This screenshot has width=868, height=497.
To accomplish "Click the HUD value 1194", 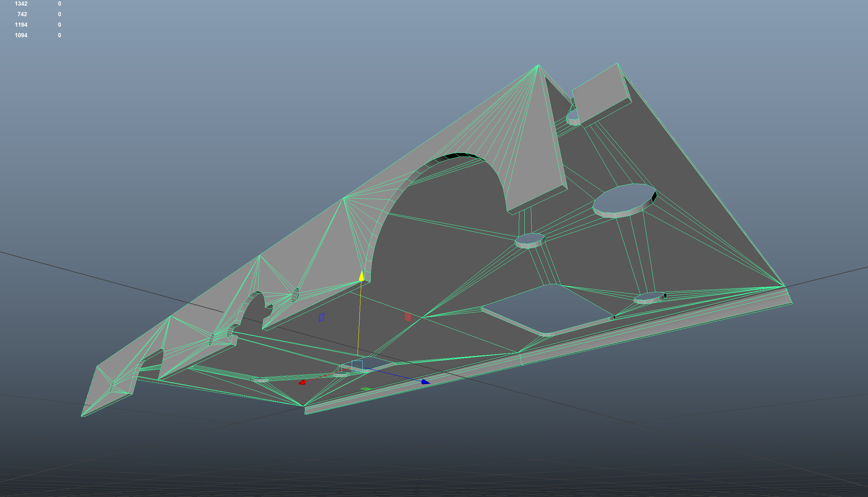I will (21, 25).
